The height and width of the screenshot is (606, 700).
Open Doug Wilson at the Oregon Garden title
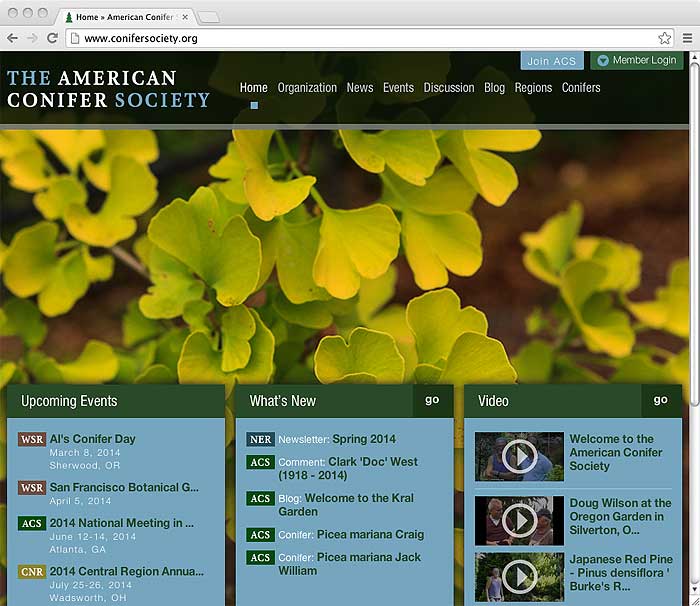(620, 517)
